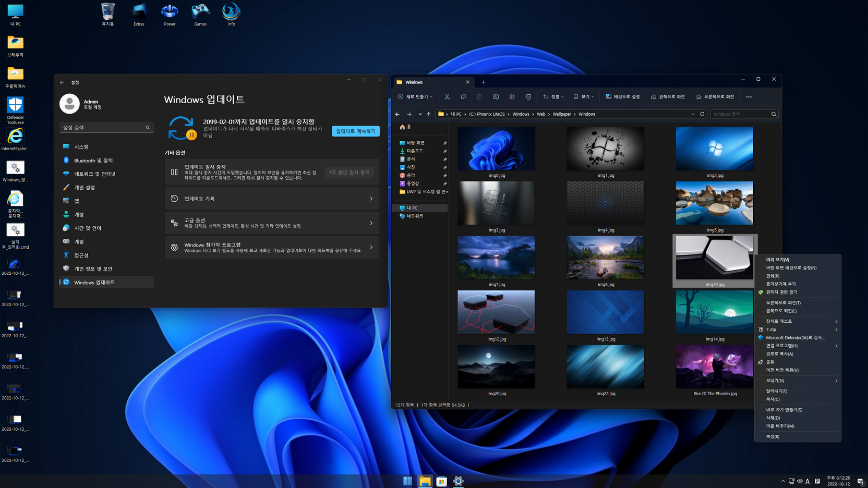Select the Games desktop icon
Screen dimensions: 868x488
point(200,15)
